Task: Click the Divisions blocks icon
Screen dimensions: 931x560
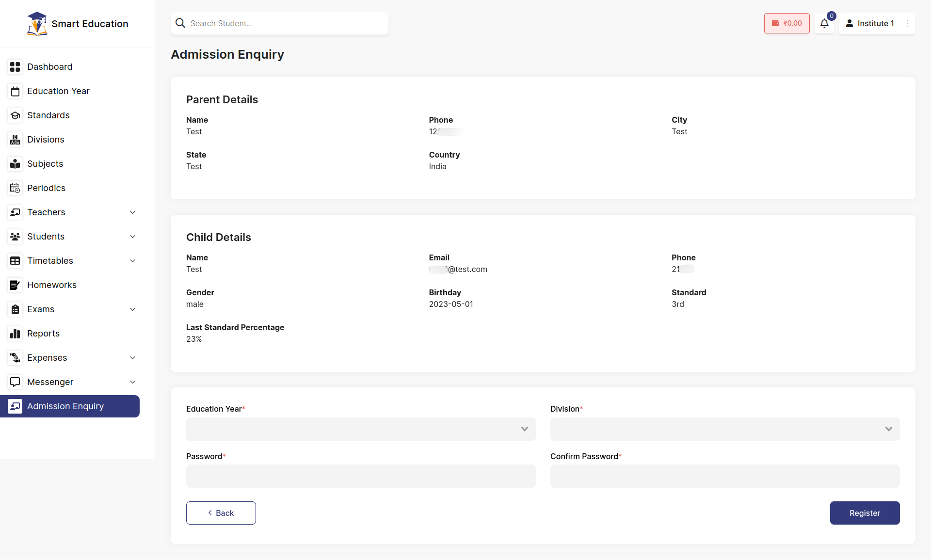Action: (15, 140)
